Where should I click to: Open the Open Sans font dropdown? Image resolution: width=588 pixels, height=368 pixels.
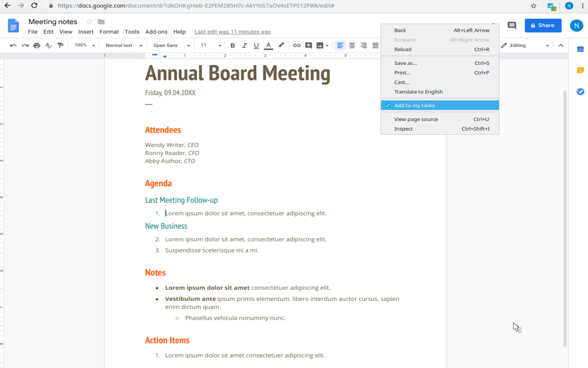click(170, 45)
